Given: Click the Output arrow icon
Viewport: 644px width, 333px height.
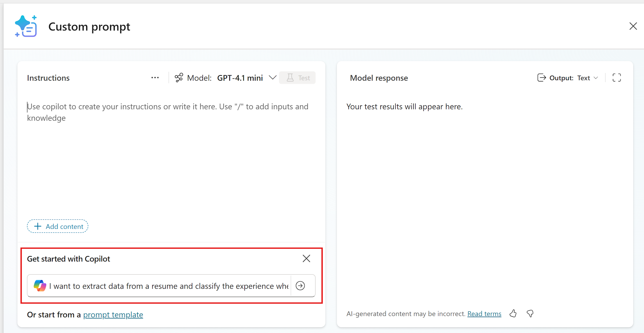Looking at the screenshot, I should (542, 77).
